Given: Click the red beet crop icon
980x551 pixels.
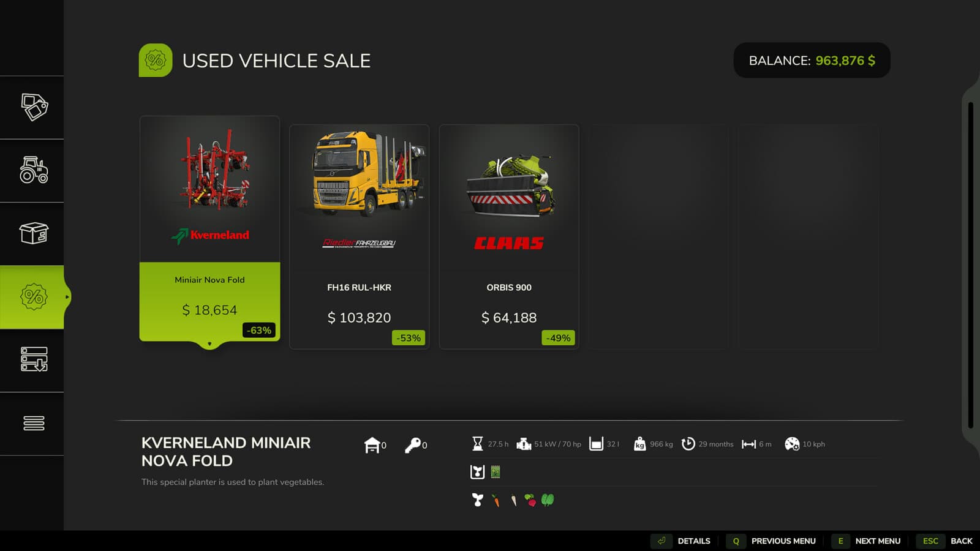Looking at the screenshot, I should click(x=530, y=501).
